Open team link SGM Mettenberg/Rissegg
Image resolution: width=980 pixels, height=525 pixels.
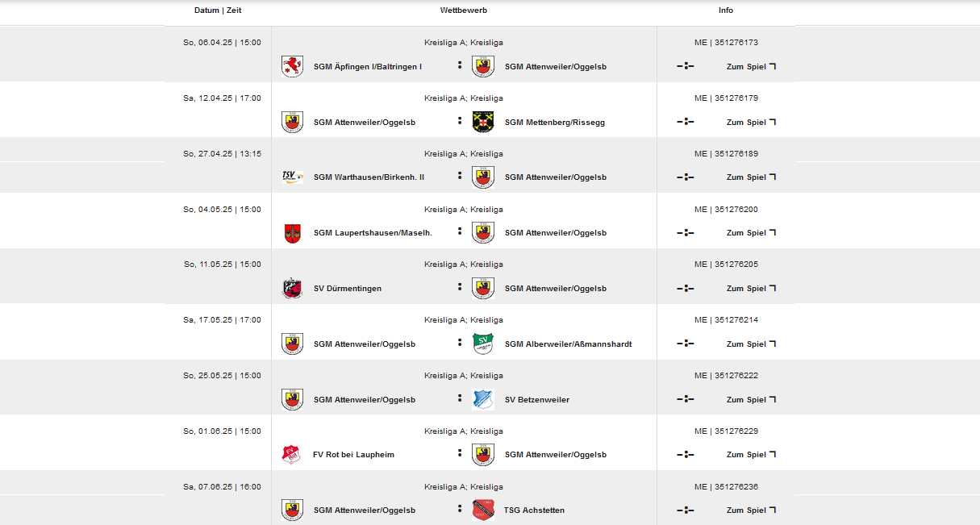(554, 122)
